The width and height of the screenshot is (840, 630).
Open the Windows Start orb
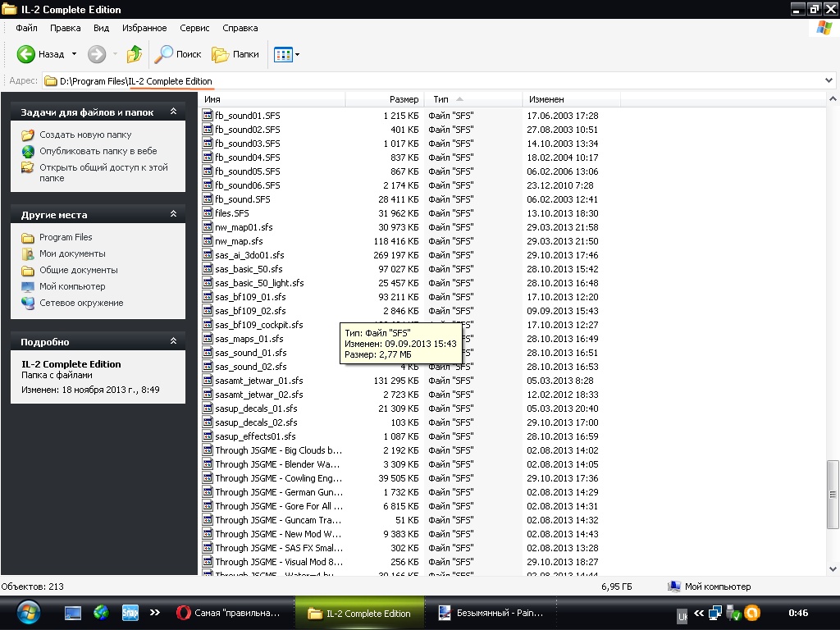28,613
